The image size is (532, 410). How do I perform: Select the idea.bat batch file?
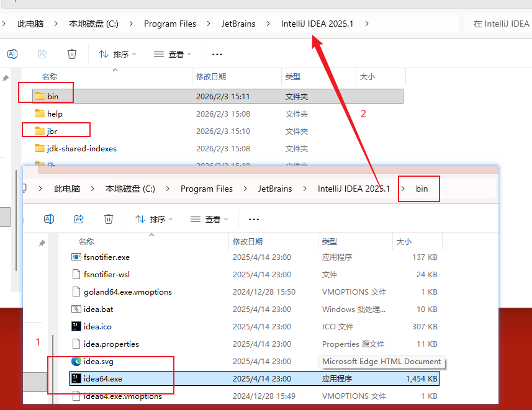92,309
